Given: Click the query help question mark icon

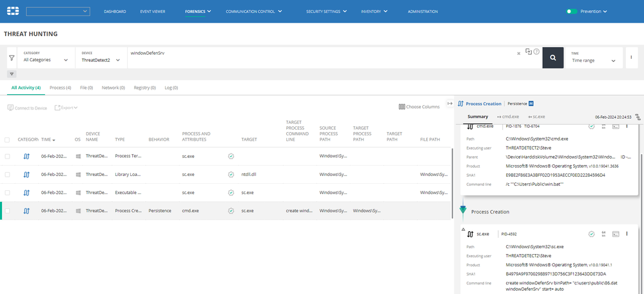Looking at the screenshot, I should tap(536, 52).
